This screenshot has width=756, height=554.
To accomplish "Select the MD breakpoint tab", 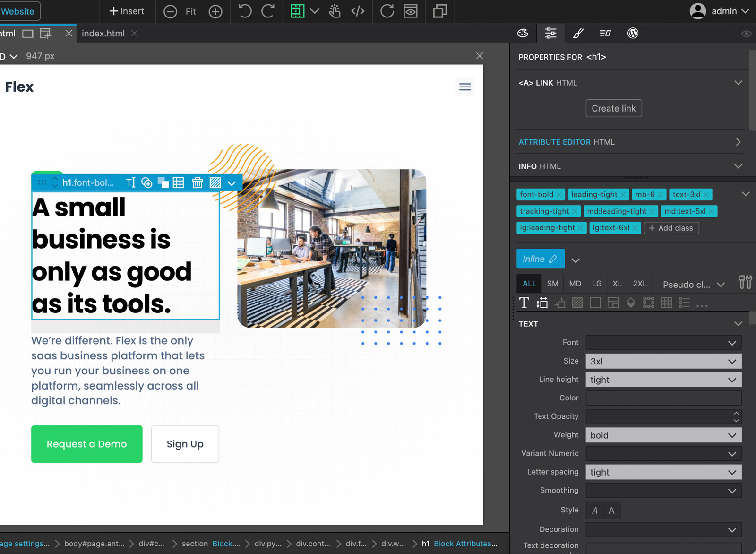I will click(575, 284).
